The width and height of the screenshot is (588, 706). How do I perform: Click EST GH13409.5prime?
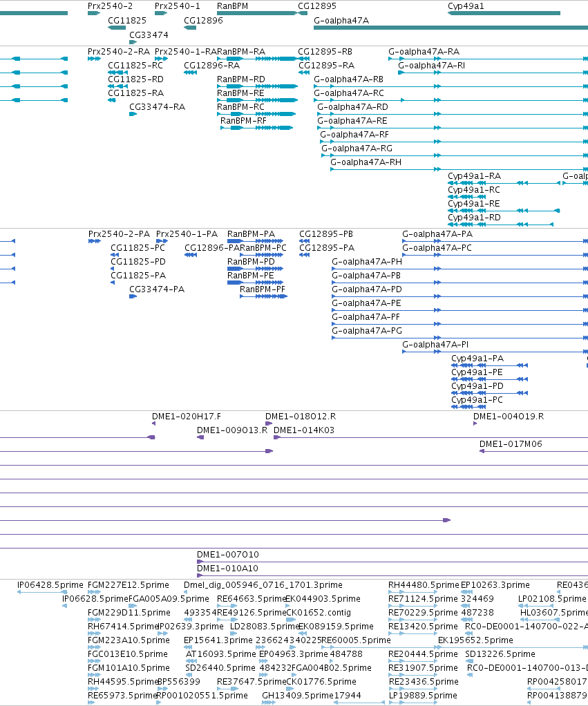[297, 696]
